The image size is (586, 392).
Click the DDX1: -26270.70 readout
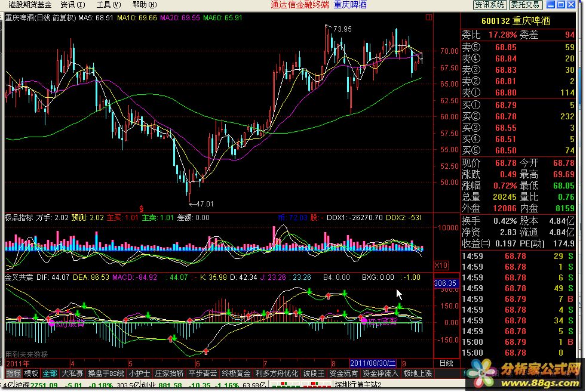(355, 218)
